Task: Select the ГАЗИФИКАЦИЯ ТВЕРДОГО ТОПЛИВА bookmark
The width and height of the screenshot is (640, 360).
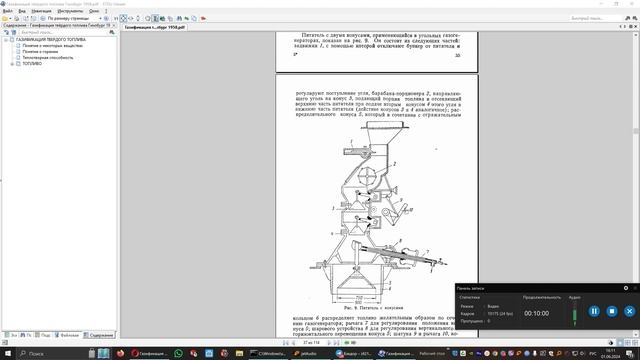Action: (x=51, y=40)
